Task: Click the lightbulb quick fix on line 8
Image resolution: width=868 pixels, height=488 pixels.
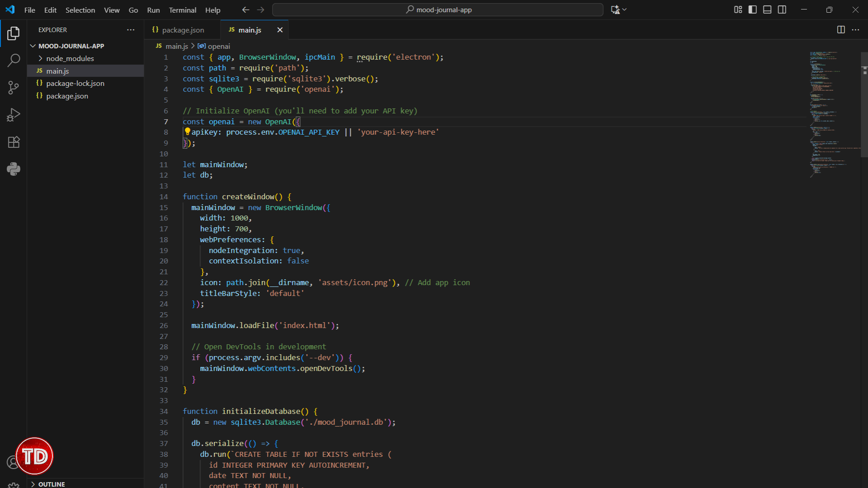Action: (x=187, y=131)
